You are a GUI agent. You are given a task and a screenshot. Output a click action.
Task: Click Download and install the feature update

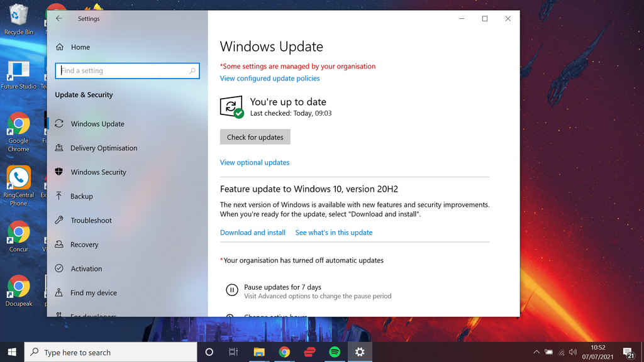(x=252, y=232)
